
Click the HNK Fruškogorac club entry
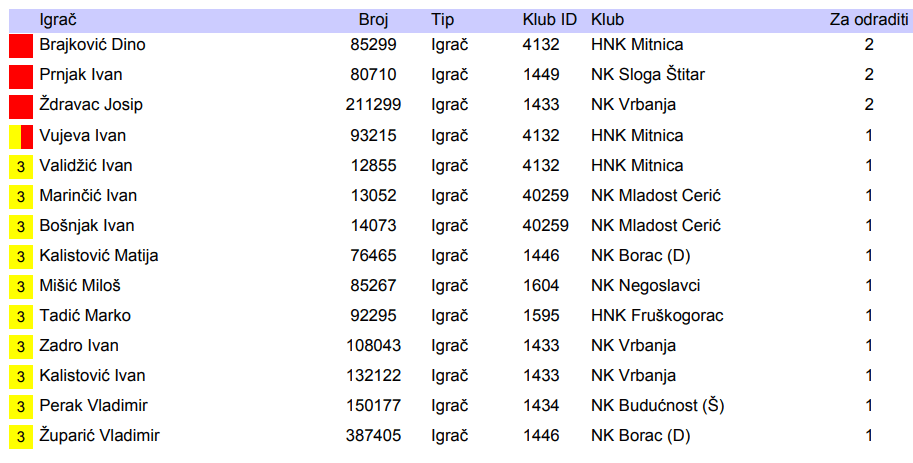[657, 316]
